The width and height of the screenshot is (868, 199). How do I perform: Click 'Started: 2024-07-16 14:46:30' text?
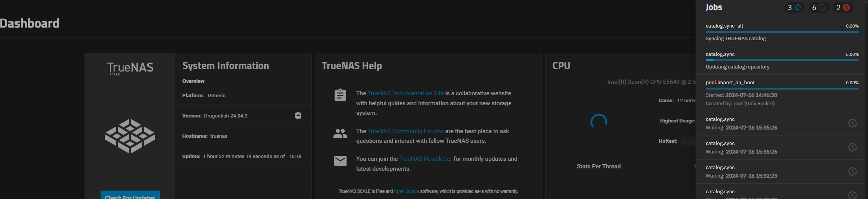coord(741,95)
